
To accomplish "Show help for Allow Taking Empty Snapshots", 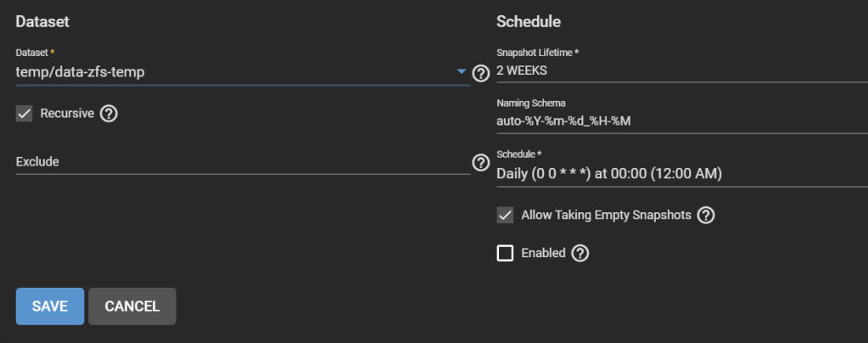I will pos(706,215).
